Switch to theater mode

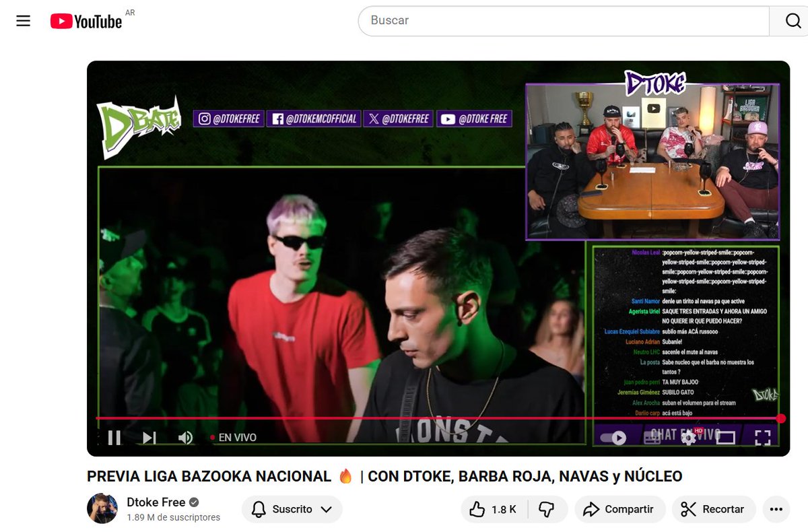(x=725, y=438)
